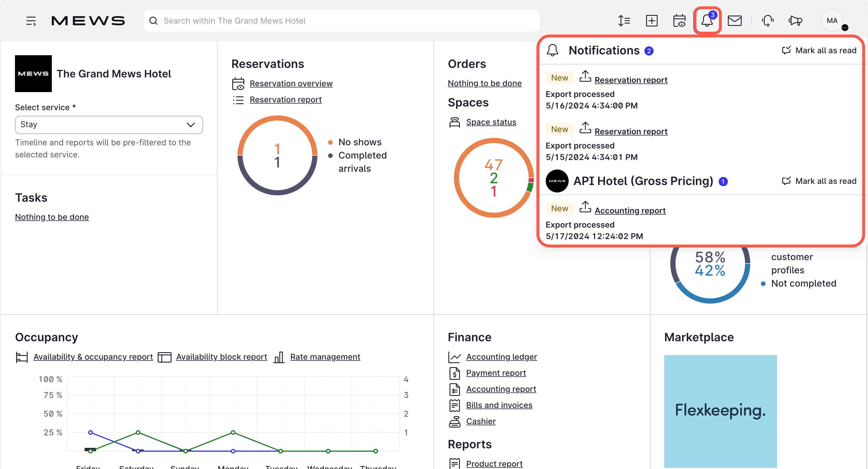This screenshot has height=469, width=868.
Task: Open the Reservation overview link
Action: (291, 83)
